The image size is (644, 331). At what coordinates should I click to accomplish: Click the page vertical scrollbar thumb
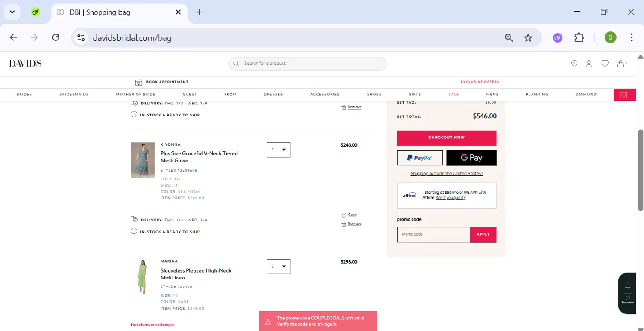641,170
